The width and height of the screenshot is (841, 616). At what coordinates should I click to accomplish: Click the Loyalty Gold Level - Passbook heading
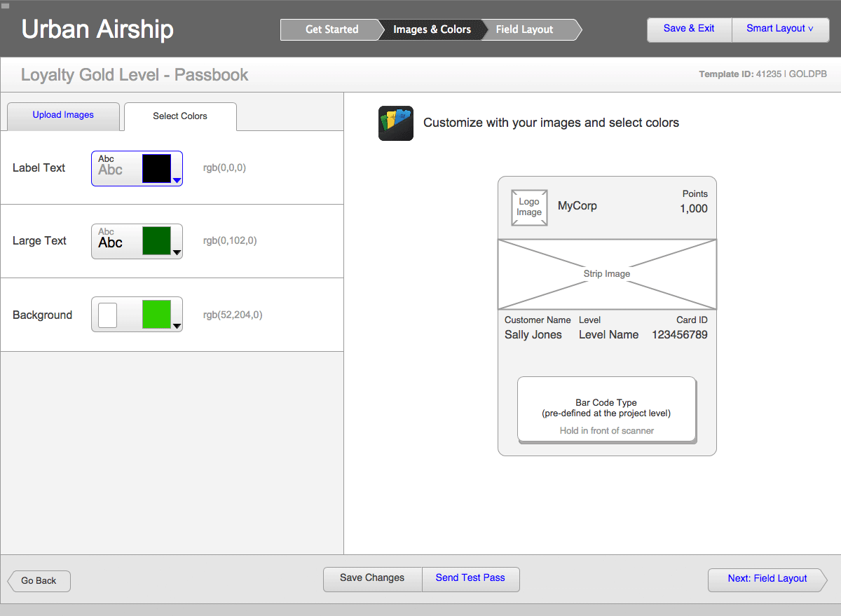click(x=135, y=75)
